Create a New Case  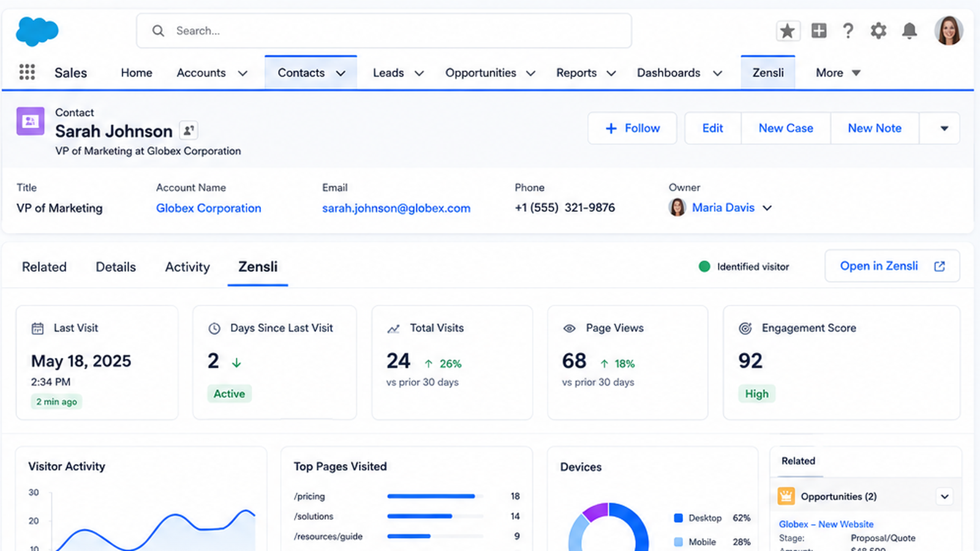coord(786,128)
